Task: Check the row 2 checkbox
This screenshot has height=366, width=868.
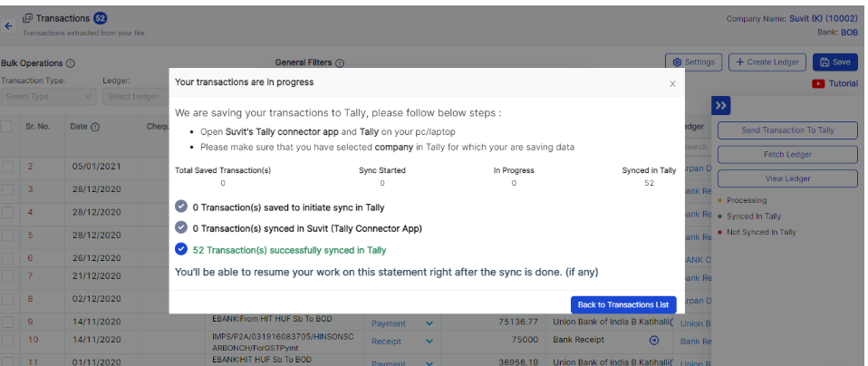Action: [7, 166]
